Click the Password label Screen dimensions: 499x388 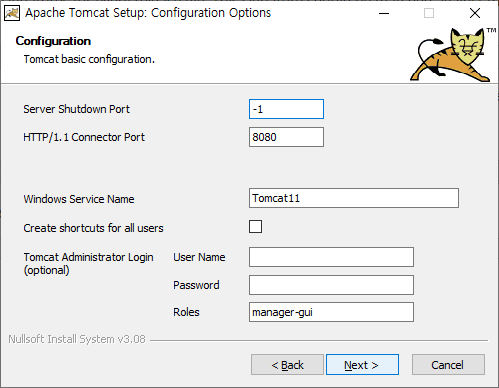[196, 285]
